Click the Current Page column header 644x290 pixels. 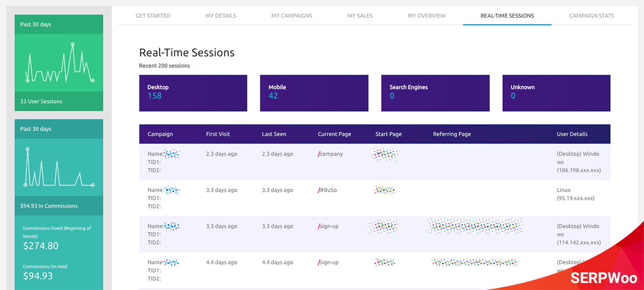click(x=335, y=134)
